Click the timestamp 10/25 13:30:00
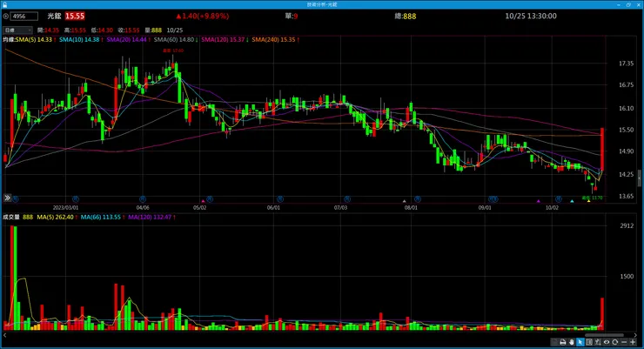644x349 pixels. pos(531,16)
